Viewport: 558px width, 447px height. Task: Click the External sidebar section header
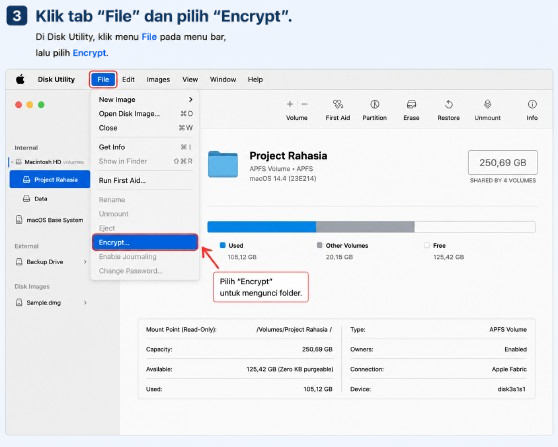coord(27,246)
